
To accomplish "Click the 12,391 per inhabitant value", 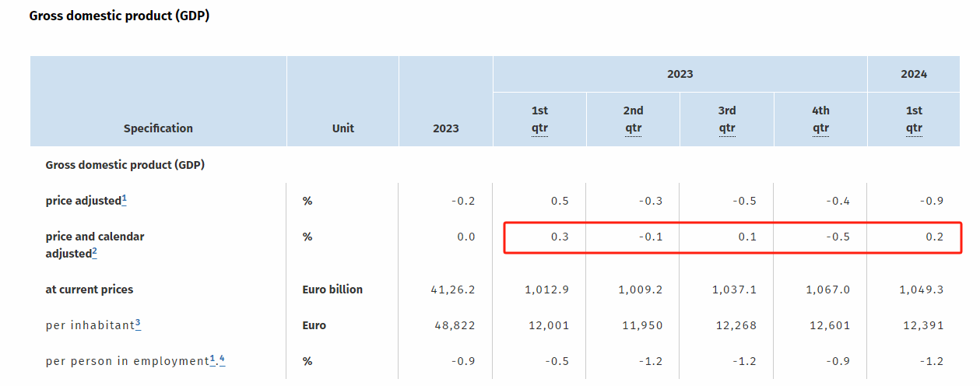I will pyautogui.click(x=921, y=325).
